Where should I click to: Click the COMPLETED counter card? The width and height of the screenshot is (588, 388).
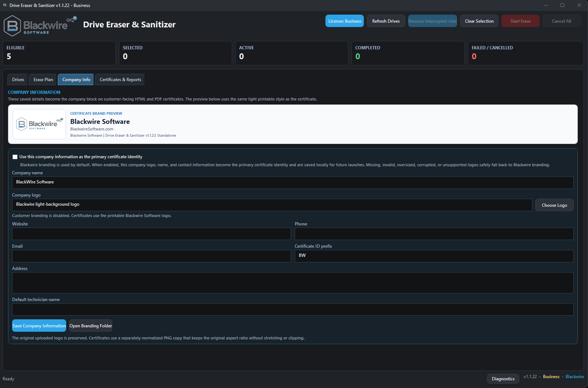pyautogui.click(x=408, y=53)
